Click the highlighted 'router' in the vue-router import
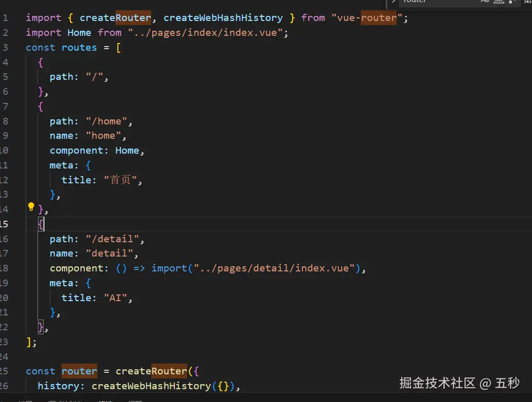 tap(379, 17)
